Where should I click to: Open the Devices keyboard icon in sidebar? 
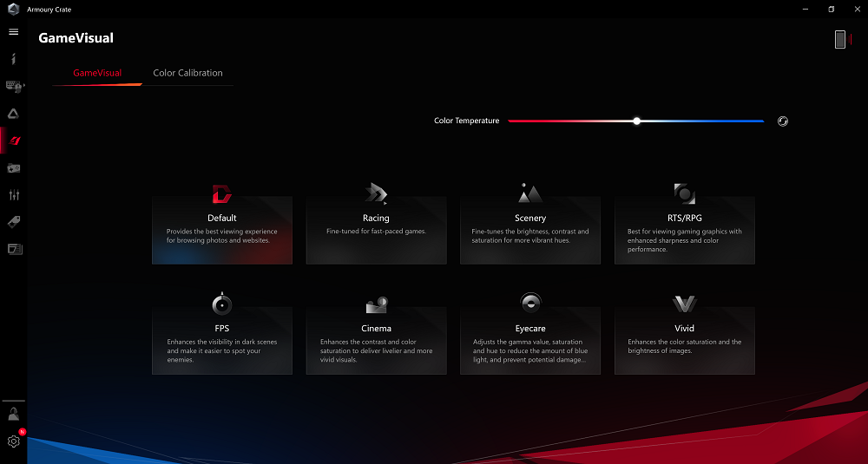tap(14, 86)
